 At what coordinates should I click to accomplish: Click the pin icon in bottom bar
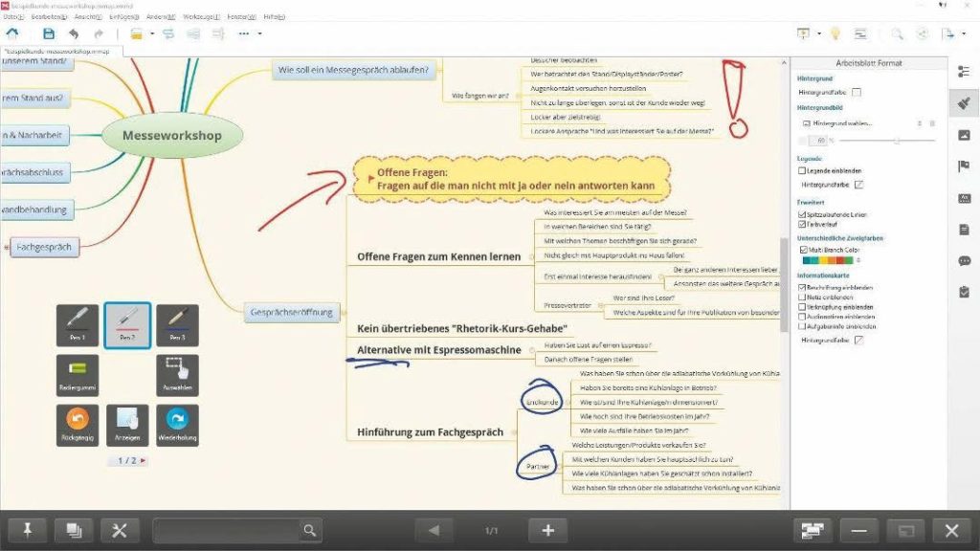(x=28, y=531)
